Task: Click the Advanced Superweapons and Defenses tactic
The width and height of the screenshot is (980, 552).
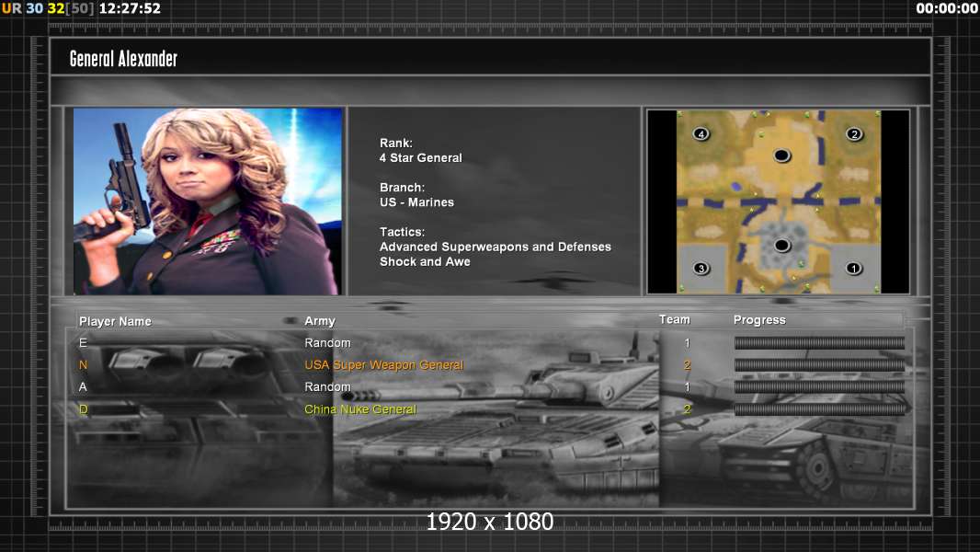Action: 495,247
